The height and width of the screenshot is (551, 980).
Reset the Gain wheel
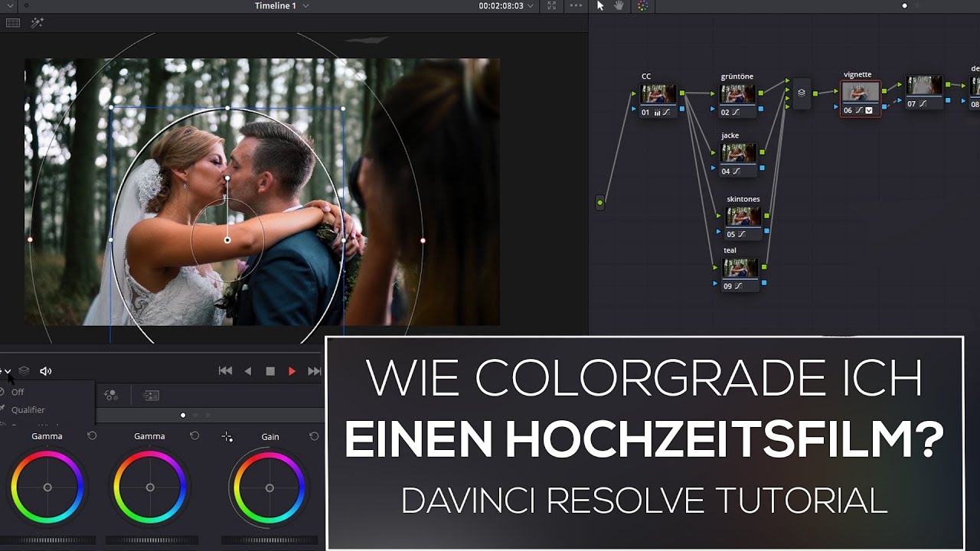coord(314,436)
